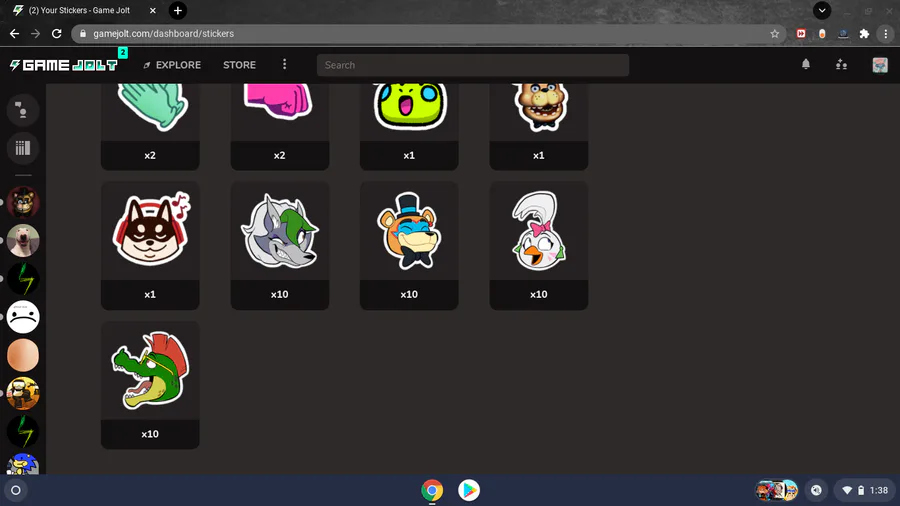Select the Your Stickers - Game Jolt tab
The width and height of the screenshot is (900, 506).
[x=80, y=10]
